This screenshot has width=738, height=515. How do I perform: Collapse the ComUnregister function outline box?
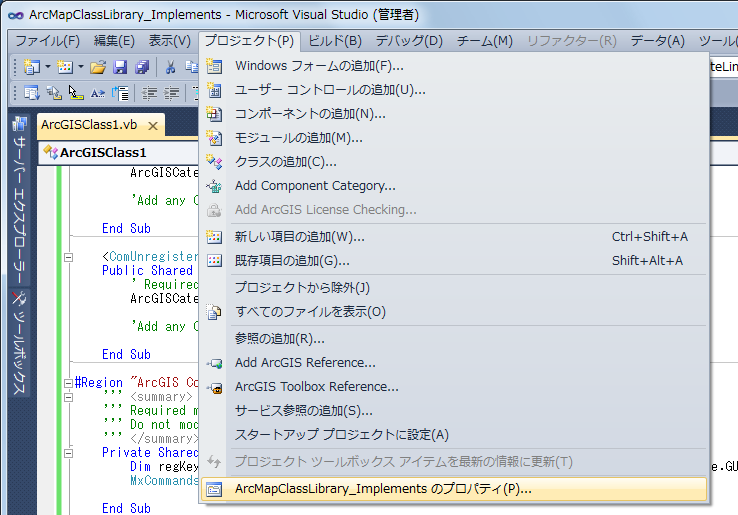pos(68,257)
